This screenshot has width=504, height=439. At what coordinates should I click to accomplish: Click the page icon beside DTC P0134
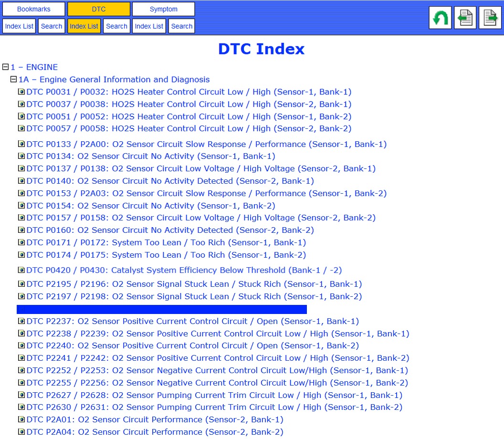pos(21,156)
